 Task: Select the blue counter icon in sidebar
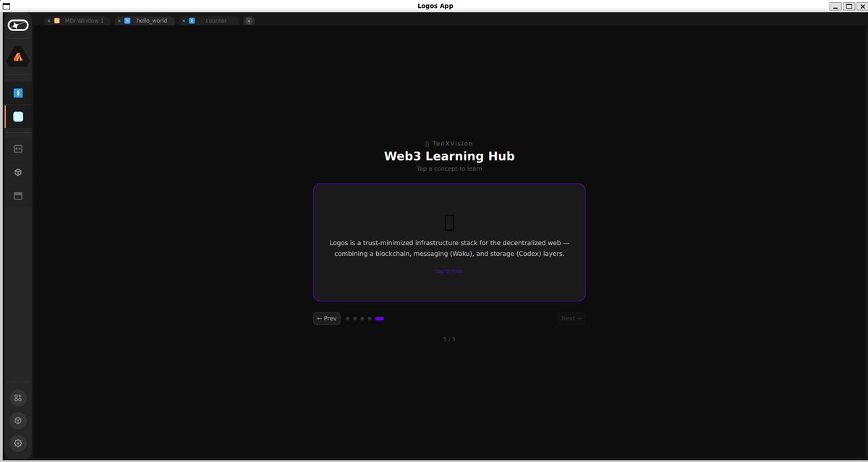click(x=18, y=93)
